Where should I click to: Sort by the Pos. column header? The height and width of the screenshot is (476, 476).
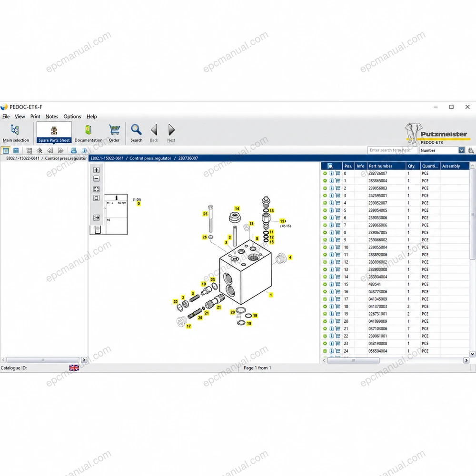coord(348,166)
